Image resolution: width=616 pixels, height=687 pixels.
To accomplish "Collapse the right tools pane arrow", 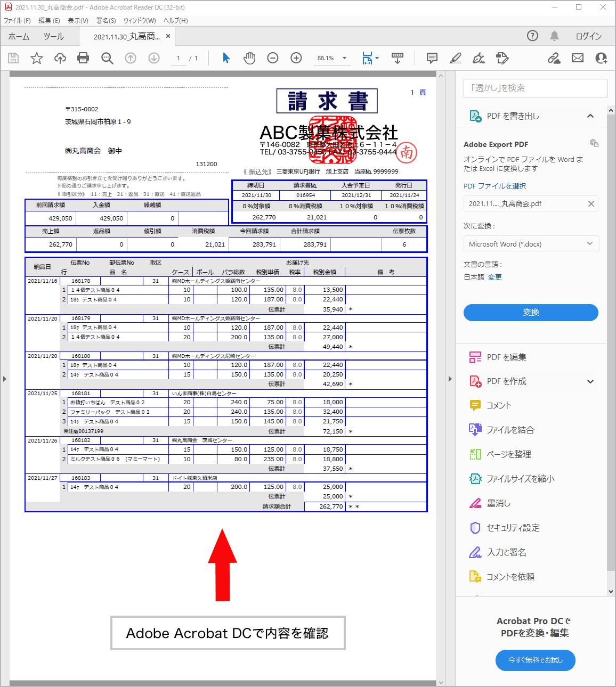I will click(x=450, y=379).
